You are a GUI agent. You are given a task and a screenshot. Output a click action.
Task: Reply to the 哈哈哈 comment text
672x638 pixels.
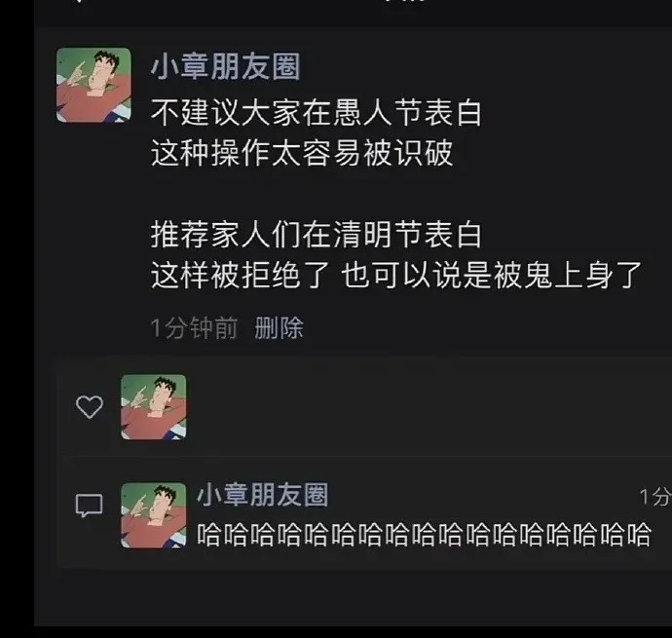coord(424,535)
